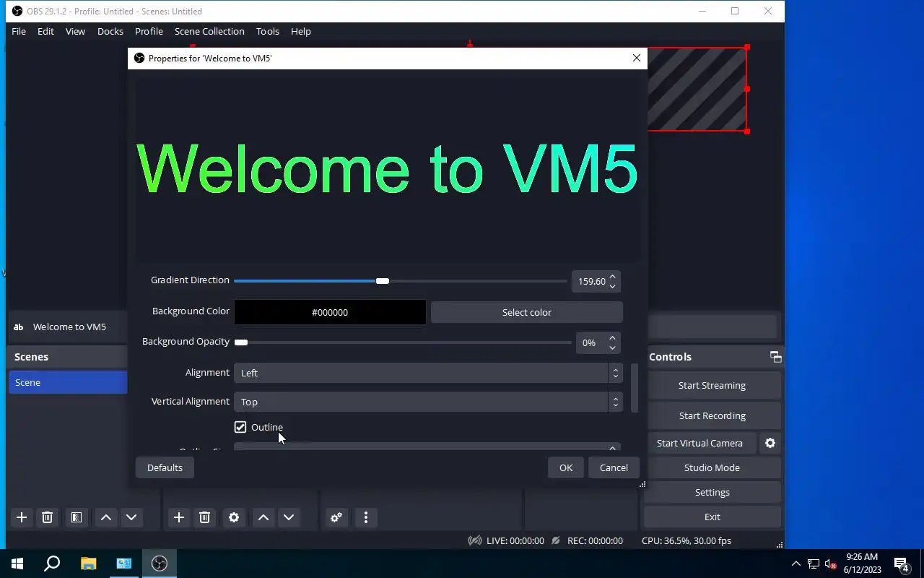Click the Properties dialog vertical scrollbar
924x578 pixels.
pyautogui.click(x=635, y=388)
